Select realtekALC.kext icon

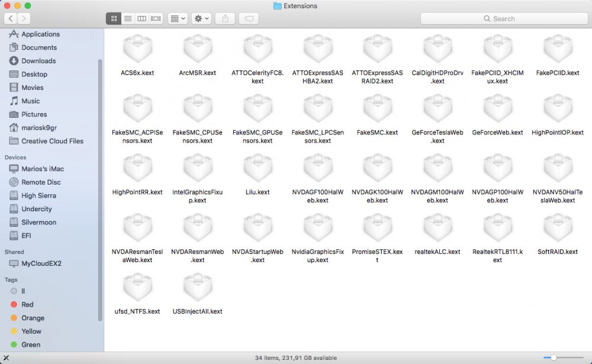click(x=437, y=228)
